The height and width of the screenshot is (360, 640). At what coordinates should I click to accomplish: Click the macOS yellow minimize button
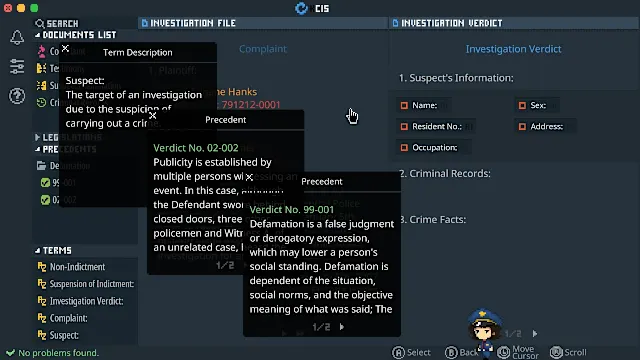pyautogui.click(x=21, y=8)
